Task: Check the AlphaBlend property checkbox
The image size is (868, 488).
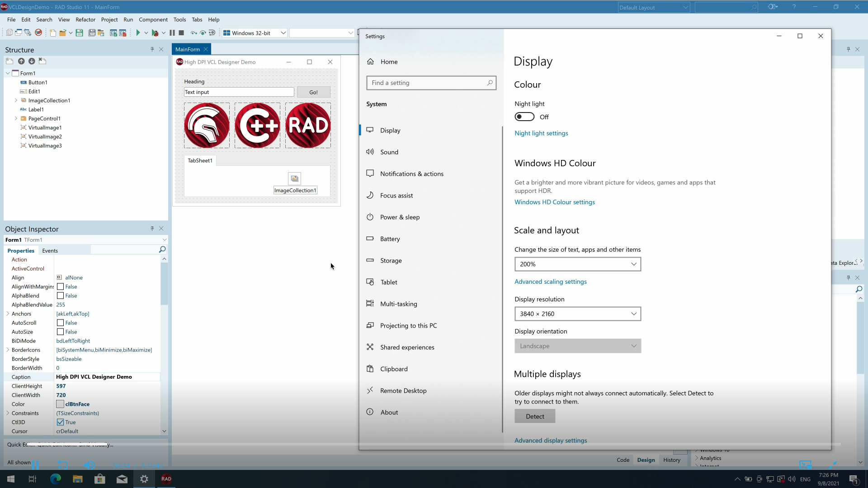Action: (x=61, y=296)
